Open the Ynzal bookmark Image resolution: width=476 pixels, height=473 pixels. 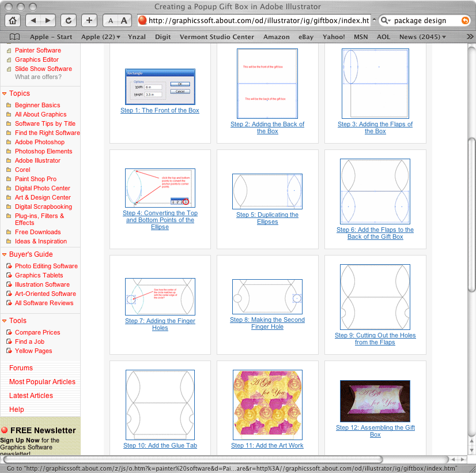pos(137,37)
